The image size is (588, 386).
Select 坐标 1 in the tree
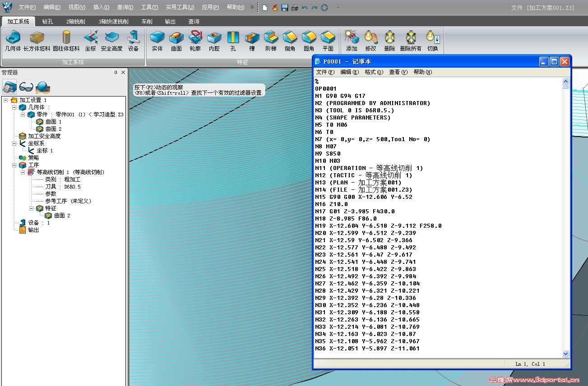(x=40, y=151)
